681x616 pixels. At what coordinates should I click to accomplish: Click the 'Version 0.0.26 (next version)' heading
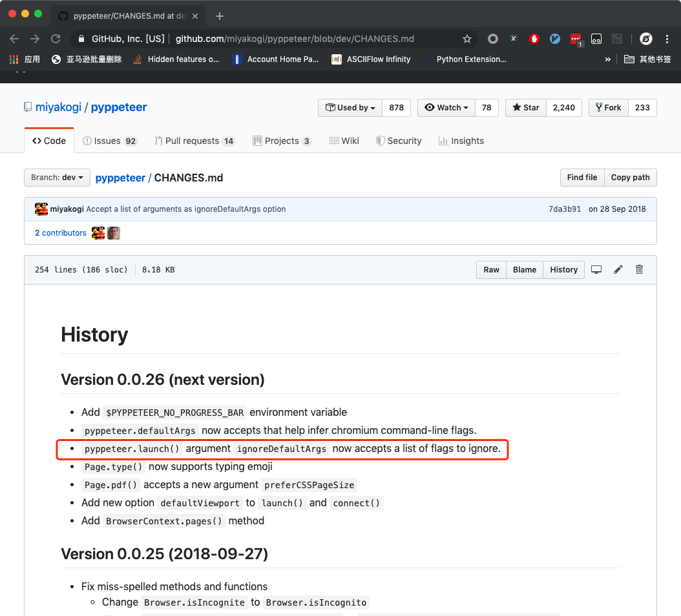pos(162,380)
